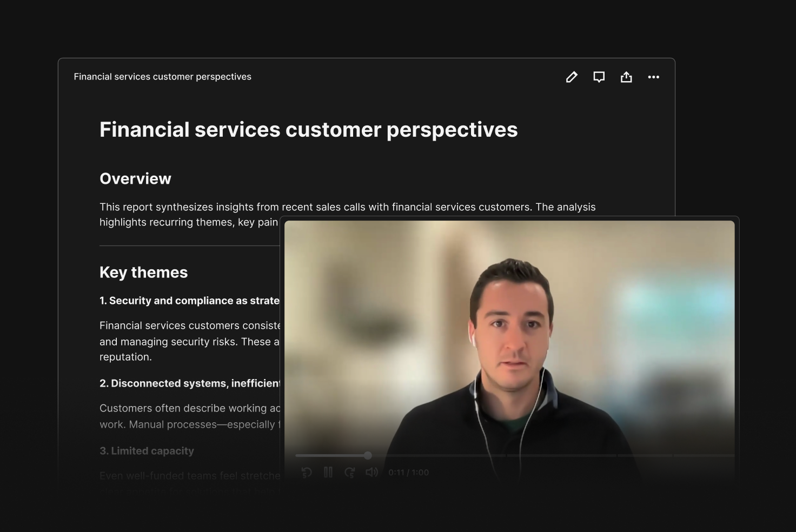Click the 0:11 / 1:00 time display
This screenshot has width=796, height=532.
pyautogui.click(x=409, y=473)
